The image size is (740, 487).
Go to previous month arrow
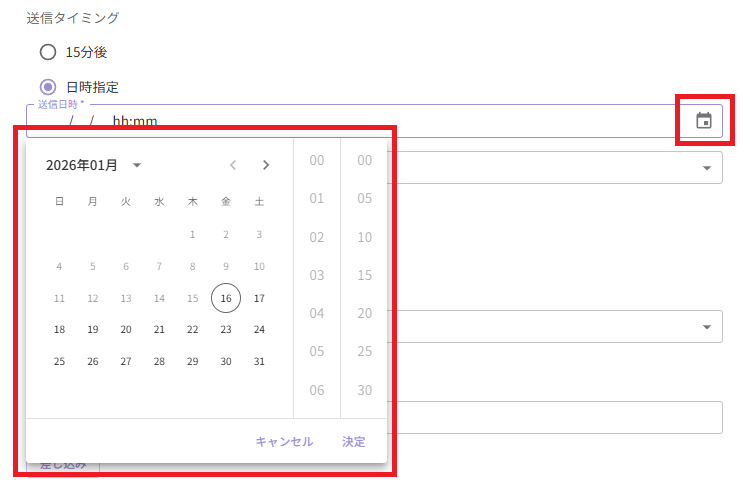pyautogui.click(x=233, y=165)
